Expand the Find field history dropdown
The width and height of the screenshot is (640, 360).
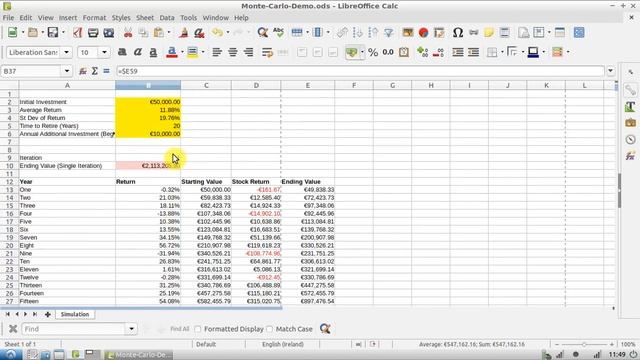(131, 329)
